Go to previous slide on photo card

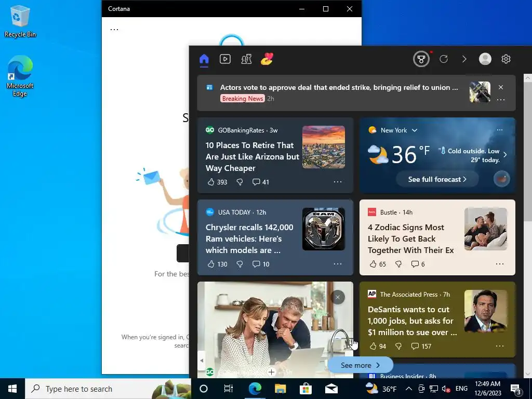(x=202, y=361)
